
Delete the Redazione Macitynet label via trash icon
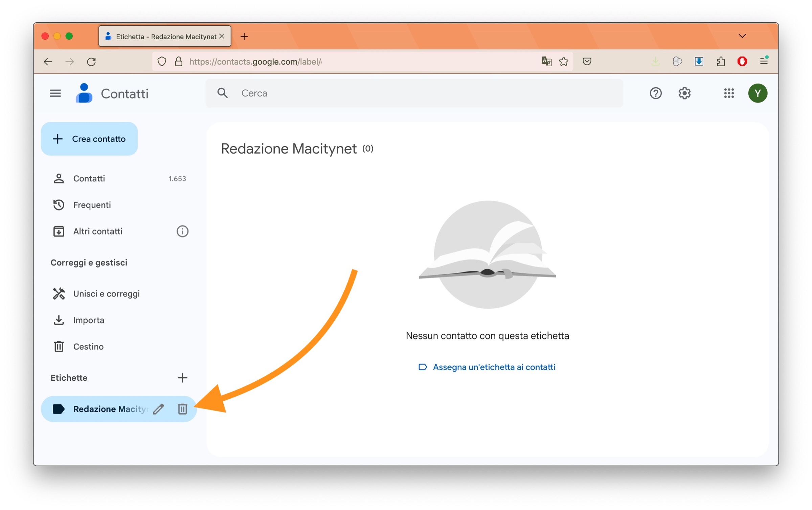[x=182, y=409]
